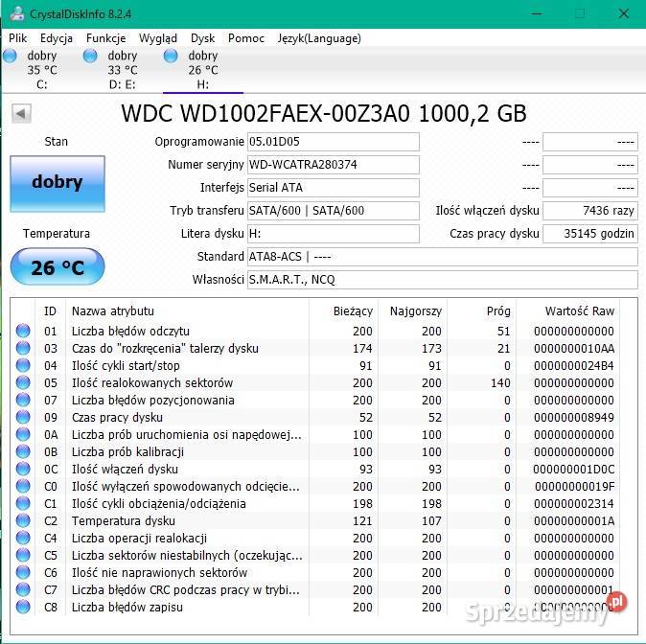646x644 pixels.
Task: Select row Liczba prób kalibracji
Action: tap(315, 452)
